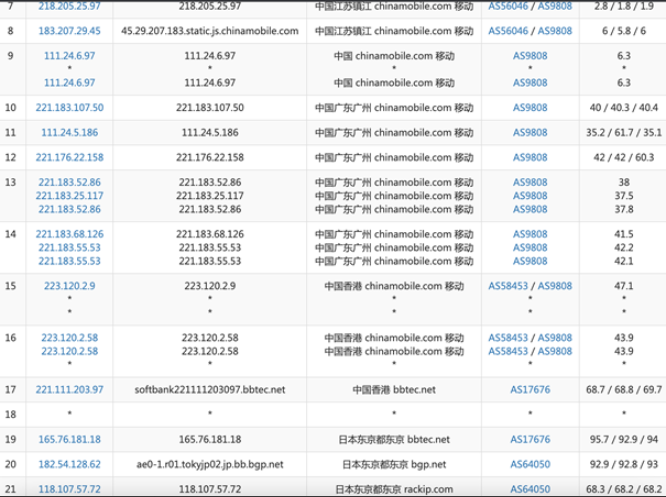
Task: Select the blue 221.176.22.158 link in hop 12
Action: 69,157
